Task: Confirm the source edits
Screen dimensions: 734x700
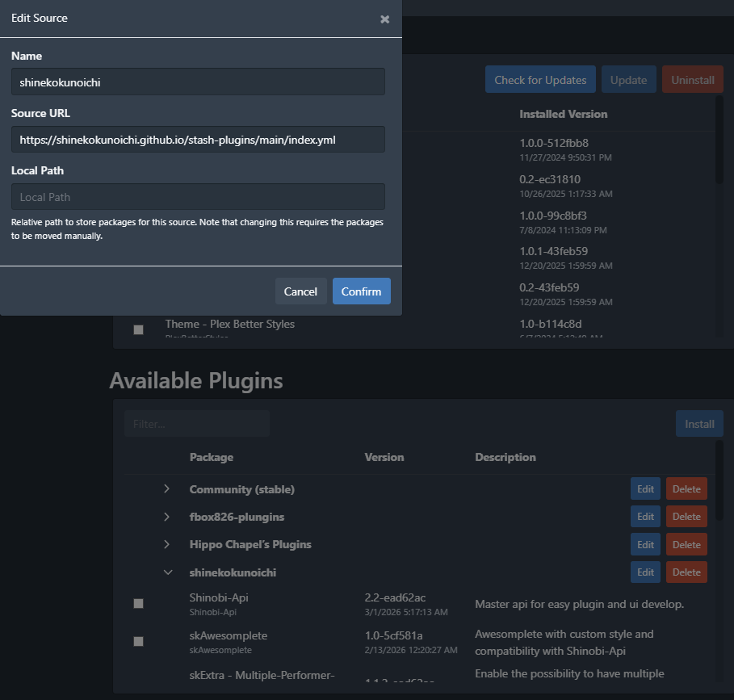Action: tap(361, 291)
